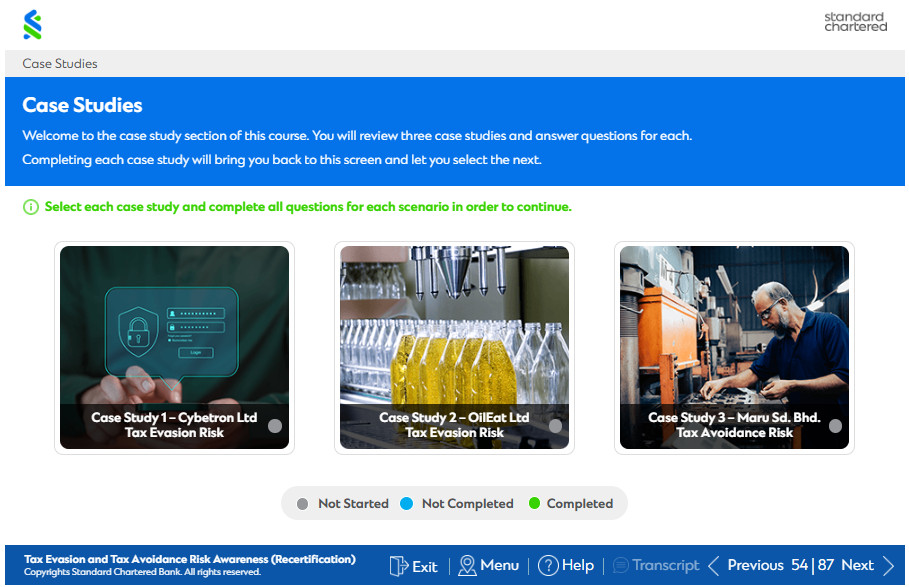Click the course title in footer
909x587 pixels.
190,559
